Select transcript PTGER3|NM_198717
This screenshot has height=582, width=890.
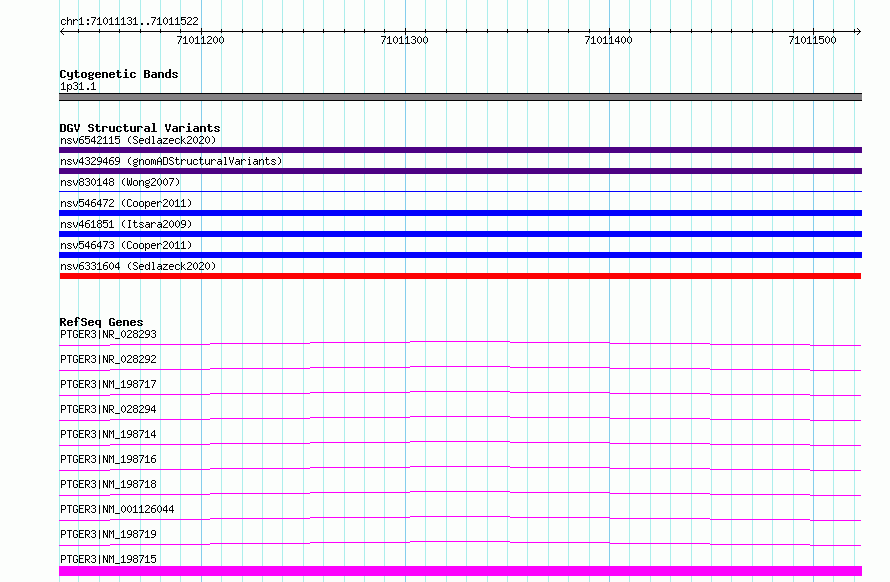click(108, 384)
